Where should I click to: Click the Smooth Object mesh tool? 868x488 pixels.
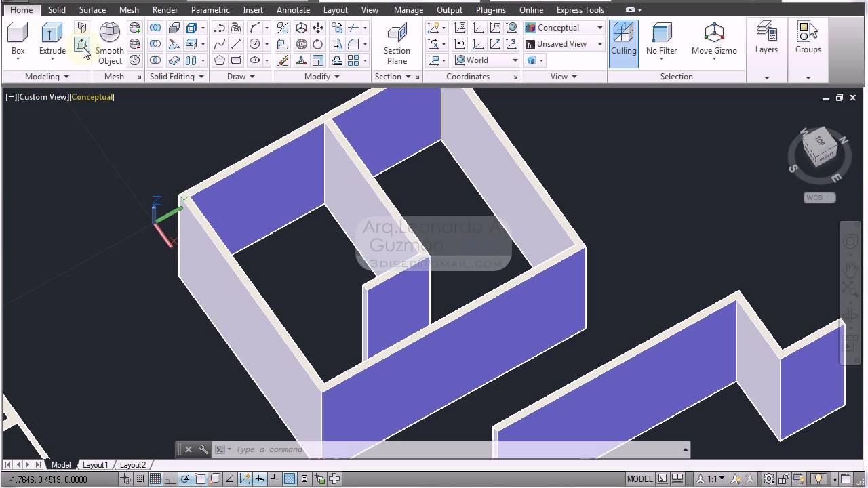click(x=110, y=43)
